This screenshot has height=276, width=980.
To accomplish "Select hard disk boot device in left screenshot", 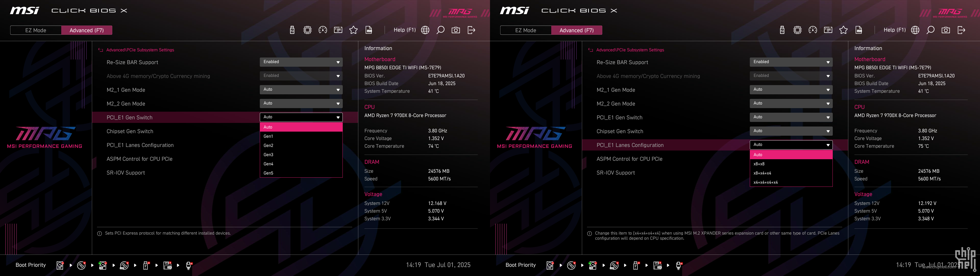I will tap(60, 265).
